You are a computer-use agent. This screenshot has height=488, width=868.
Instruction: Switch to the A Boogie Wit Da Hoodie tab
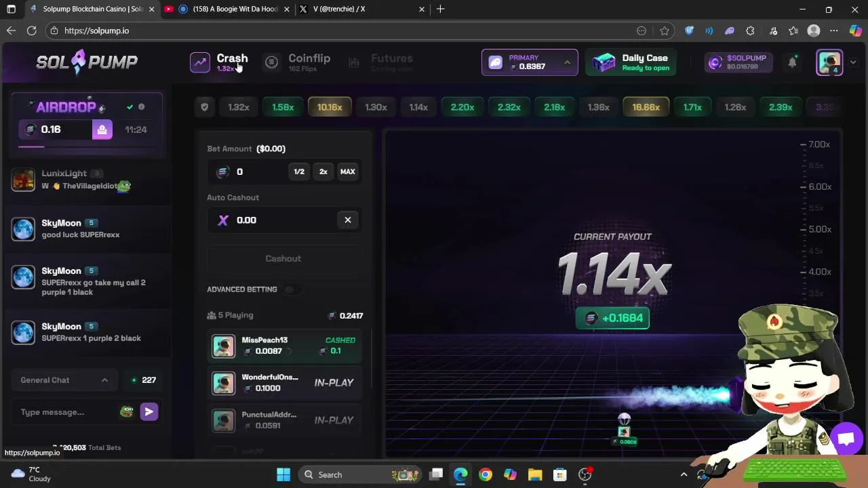tap(227, 9)
